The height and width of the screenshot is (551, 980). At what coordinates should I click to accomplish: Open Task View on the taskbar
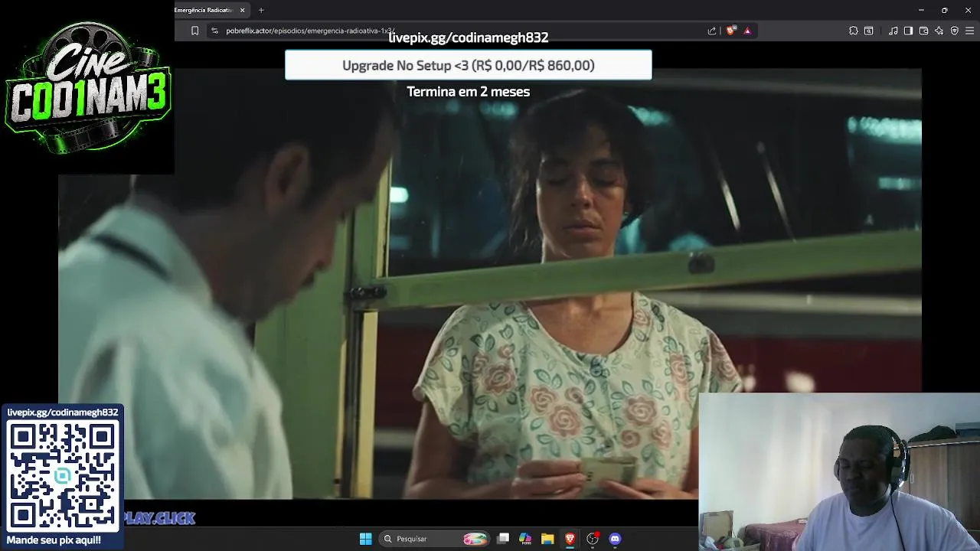tap(503, 539)
